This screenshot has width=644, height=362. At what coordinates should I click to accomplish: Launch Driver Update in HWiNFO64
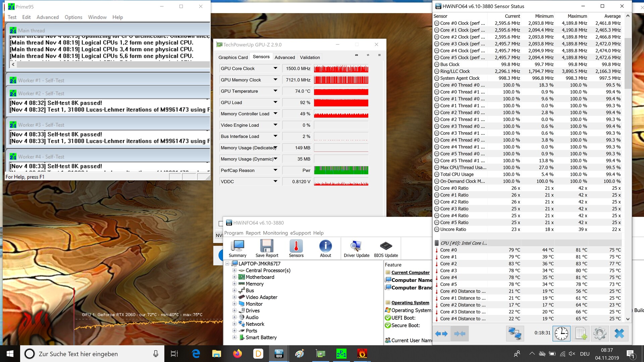tap(357, 248)
